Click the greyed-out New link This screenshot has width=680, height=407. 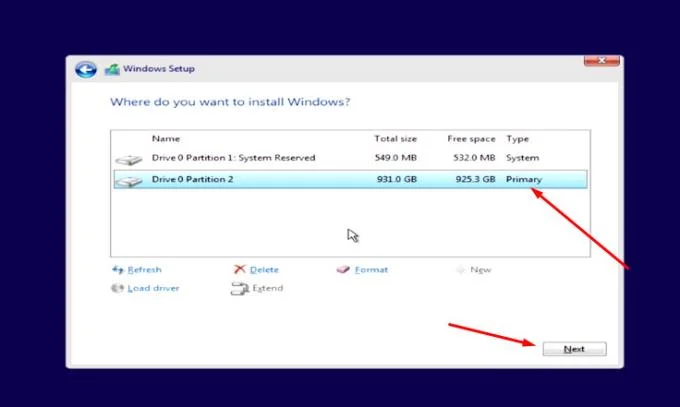481,270
